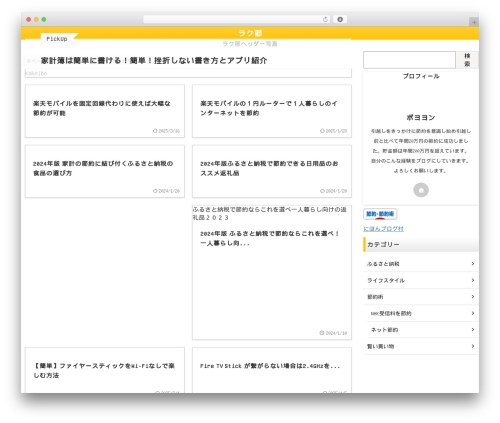The width and height of the screenshot is (500, 423).
Task: Click the 検索 search button
Action: 467,60
